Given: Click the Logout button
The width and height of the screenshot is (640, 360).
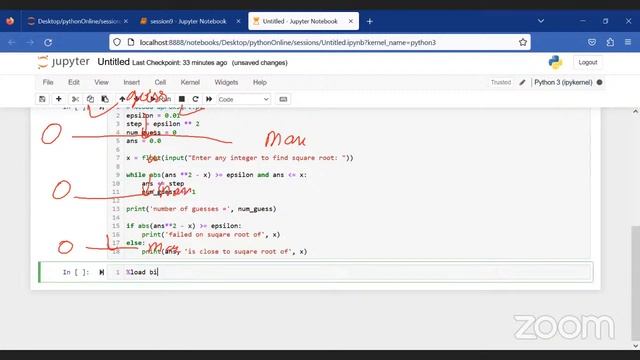Looking at the screenshot, I should [x=588, y=62].
